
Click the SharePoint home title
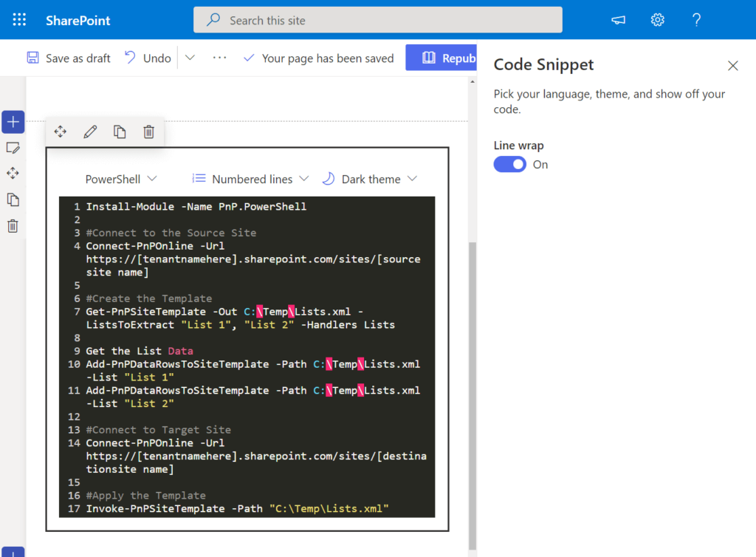click(x=78, y=20)
